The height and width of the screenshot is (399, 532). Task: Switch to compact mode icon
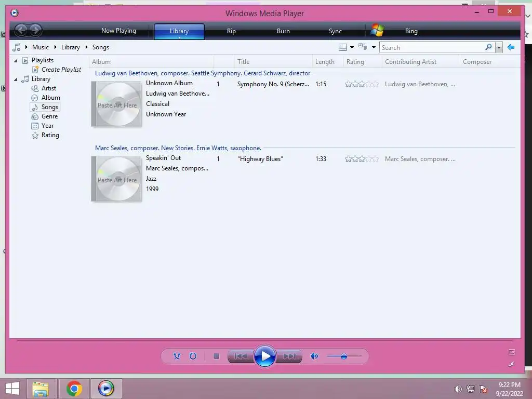tap(512, 364)
